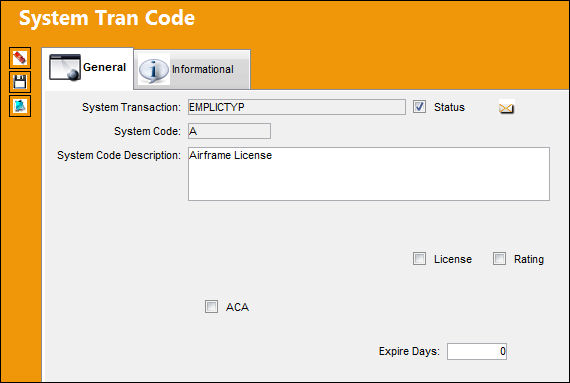
Task: Click the Expire Days field
Action: coord(477,351)
